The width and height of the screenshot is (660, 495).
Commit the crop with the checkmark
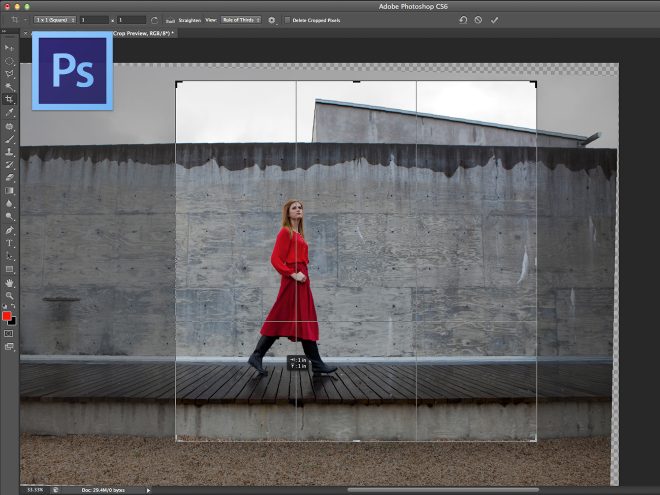(x=494, y=19)
